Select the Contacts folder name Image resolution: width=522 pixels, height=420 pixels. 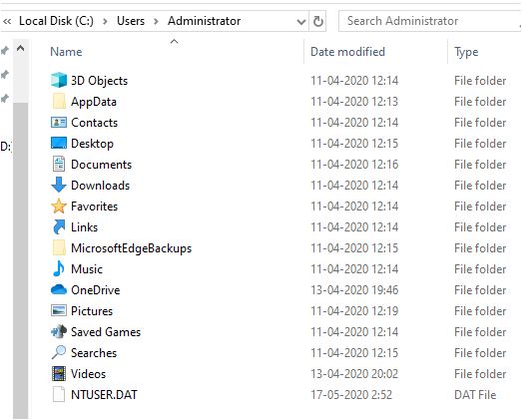94,123
